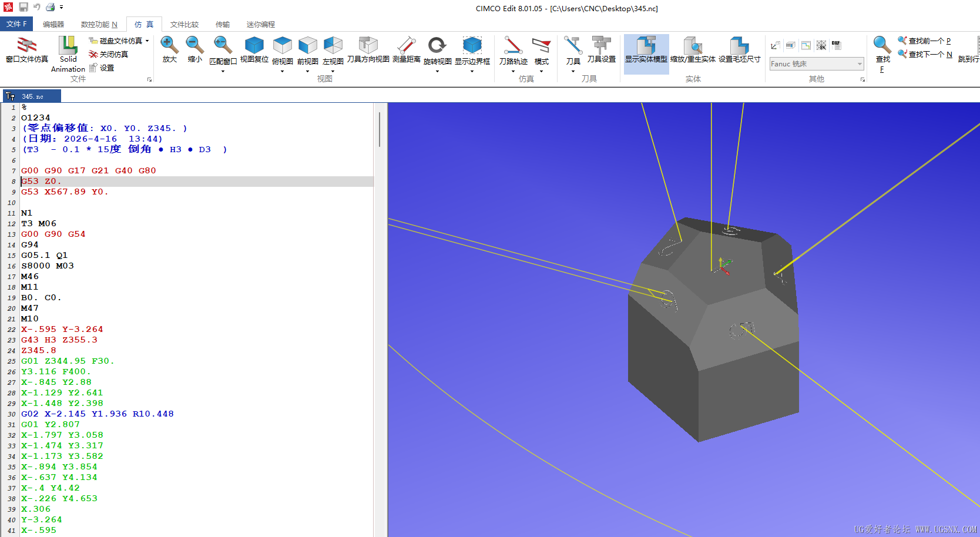Open the 前视图 front view dropdown arrow

point(308,72)
